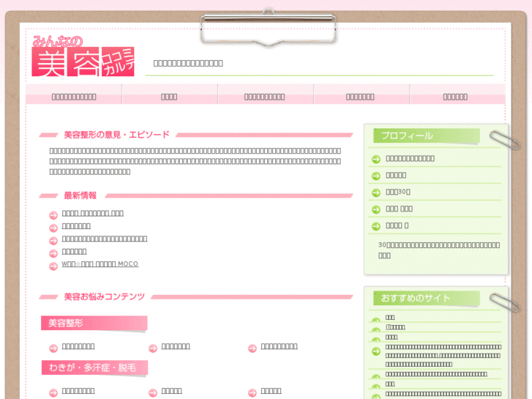Image resolution: width=532 pixels, height=399 pixels.
Task: Click the green arrow beside the three-line おすすめのサイト link
Action: (376, 351)
